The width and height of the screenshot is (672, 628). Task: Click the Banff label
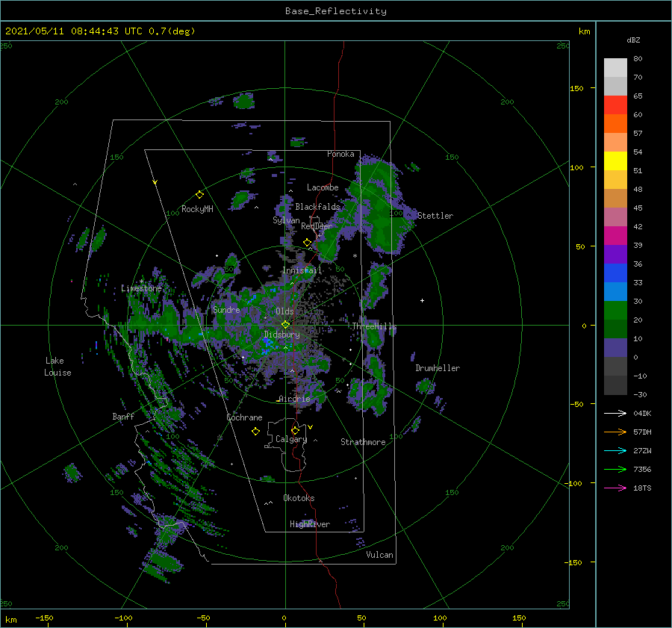pyautogui.click(x=123, y=416)
